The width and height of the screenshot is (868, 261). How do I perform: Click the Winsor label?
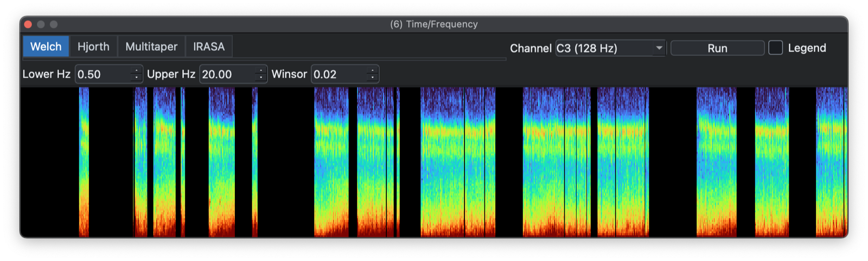tap(289, 74)
